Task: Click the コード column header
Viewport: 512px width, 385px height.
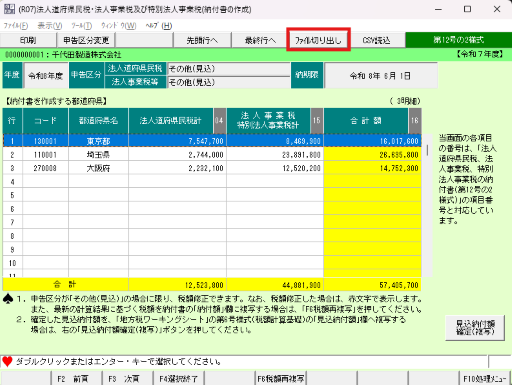Action: (45, 121)
